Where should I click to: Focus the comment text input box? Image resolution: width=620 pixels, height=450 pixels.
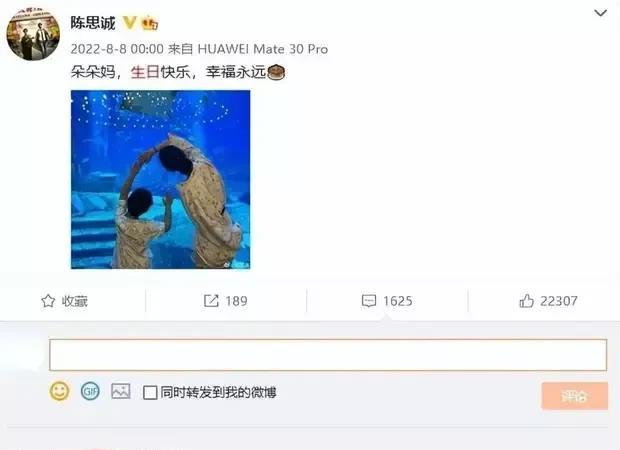click(x=328, y=355)
